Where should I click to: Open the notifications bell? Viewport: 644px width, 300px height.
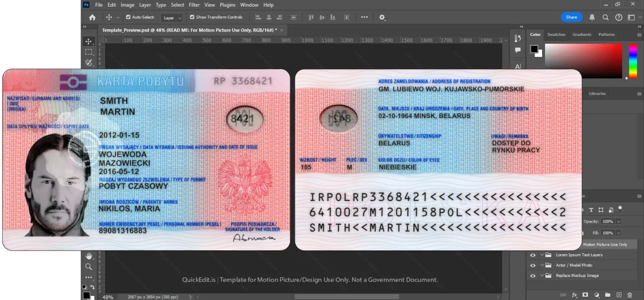tap(592, 17)
